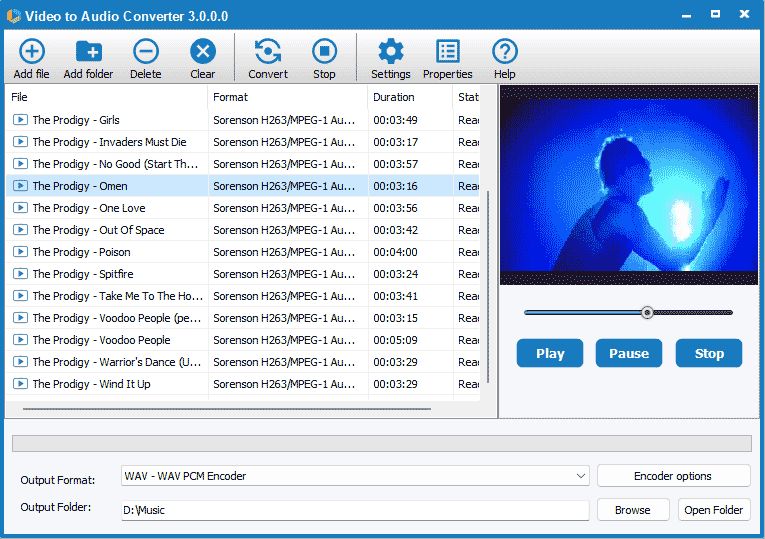Click the video icon for Take Me To The Ho...
Screen dimensions: 765x539
point(20,296)
